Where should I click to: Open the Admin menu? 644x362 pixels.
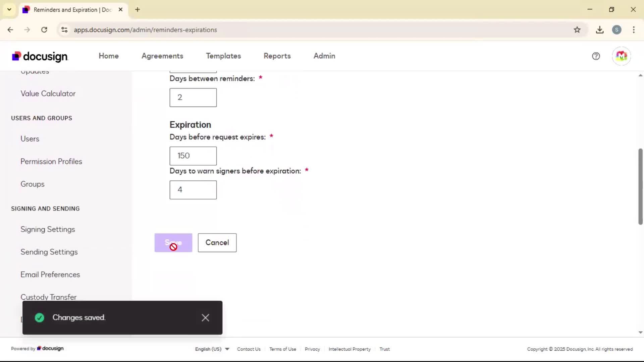coord(324,56)
